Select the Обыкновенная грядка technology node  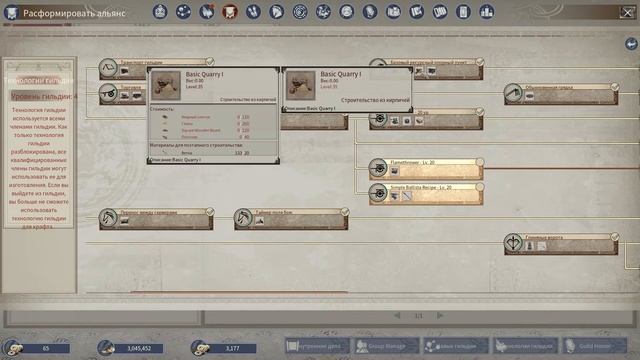[x=561, y=94]
